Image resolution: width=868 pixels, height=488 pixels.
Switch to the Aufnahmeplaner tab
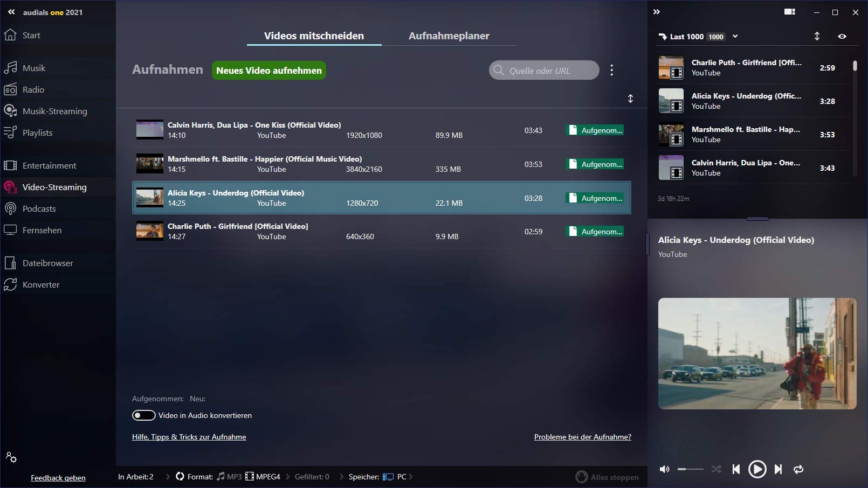[449, 36]
